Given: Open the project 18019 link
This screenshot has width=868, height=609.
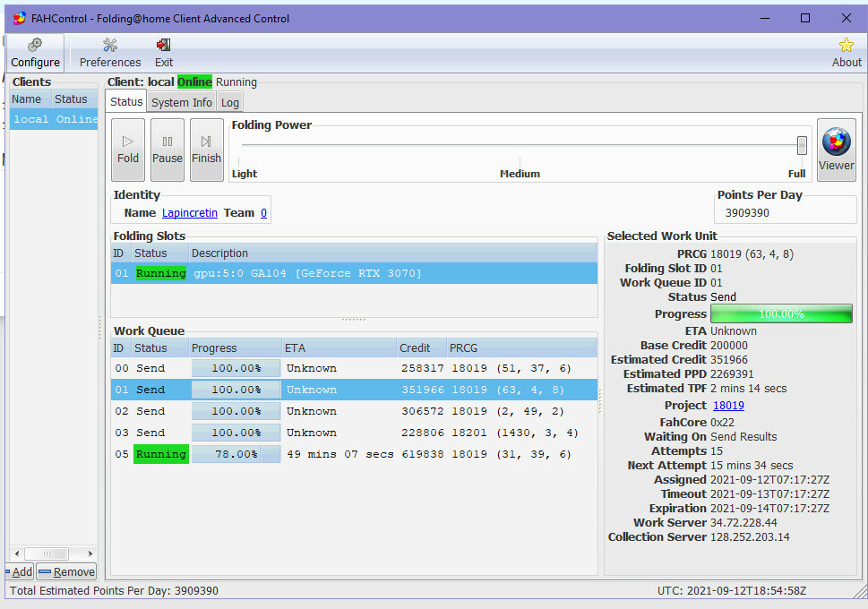Looking at the screenshot, I should click(x=728, y=405).
